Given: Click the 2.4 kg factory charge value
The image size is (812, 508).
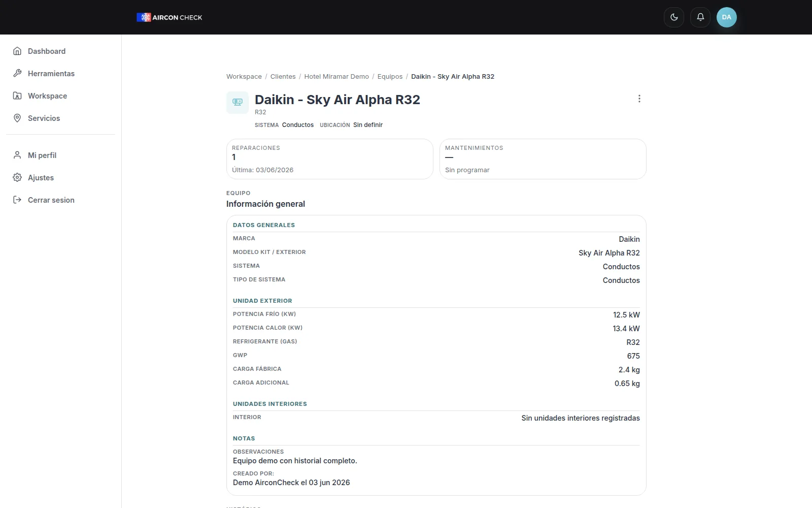Looking at the screenshot, I should pos(629,370).
